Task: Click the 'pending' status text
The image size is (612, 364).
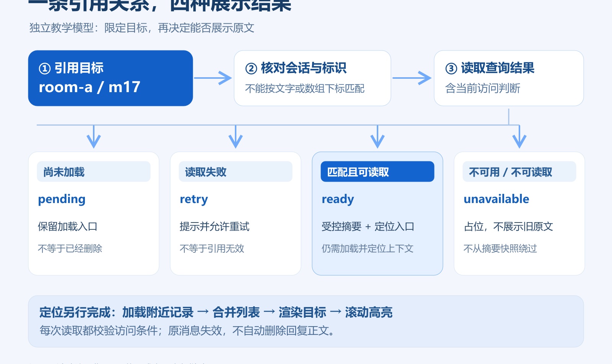Action: point(62,199)
